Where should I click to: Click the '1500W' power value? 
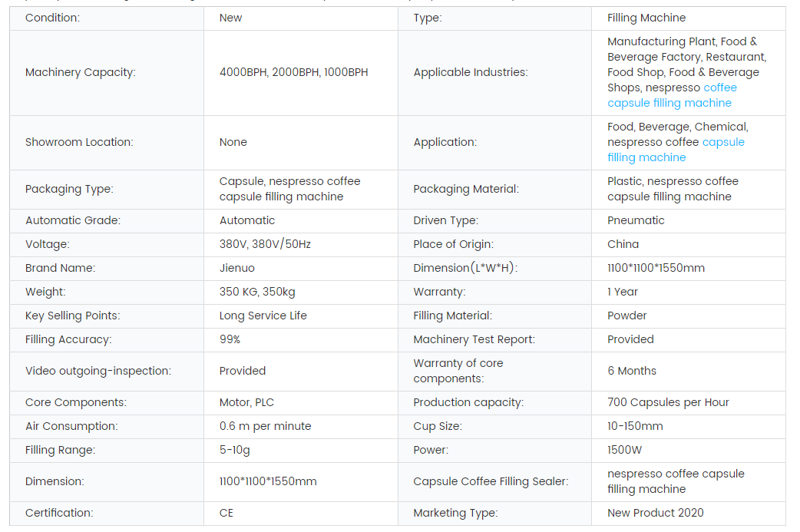(x=626, y=450)
